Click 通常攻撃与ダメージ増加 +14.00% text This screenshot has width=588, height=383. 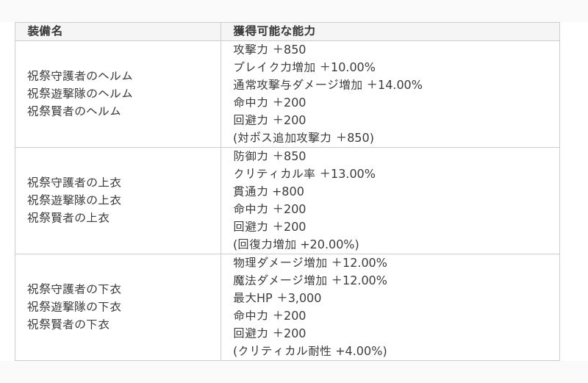coord(328,85)
